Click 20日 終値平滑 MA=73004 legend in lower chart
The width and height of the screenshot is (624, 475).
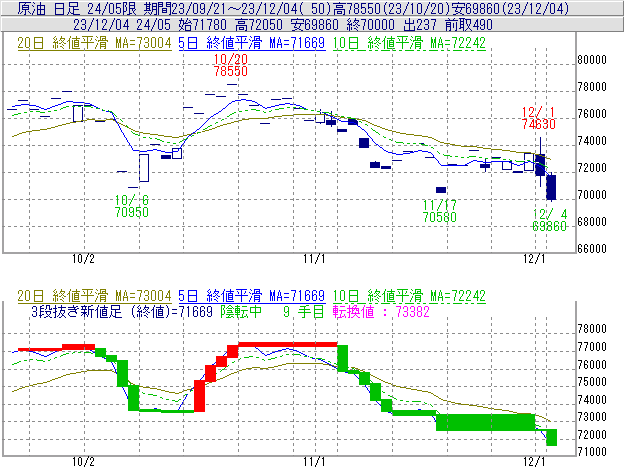point(94,296)
